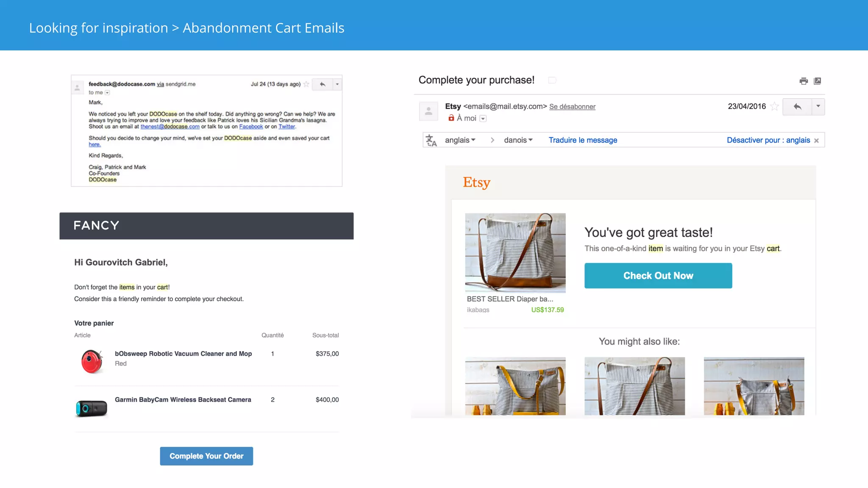The width and height of the screenshot is (868, 488).
Task: Dismiss the translation bar with the X
Action: coord(816,141)
